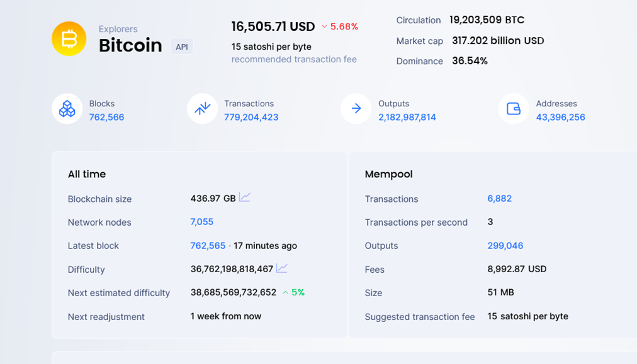The height and width of the screenshot is (364, 637).
Task: Open Transactions count 779,204,423
Action: 251,118
